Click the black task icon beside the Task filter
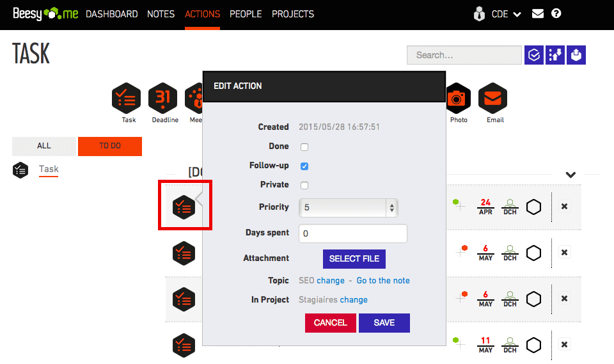 20,170
